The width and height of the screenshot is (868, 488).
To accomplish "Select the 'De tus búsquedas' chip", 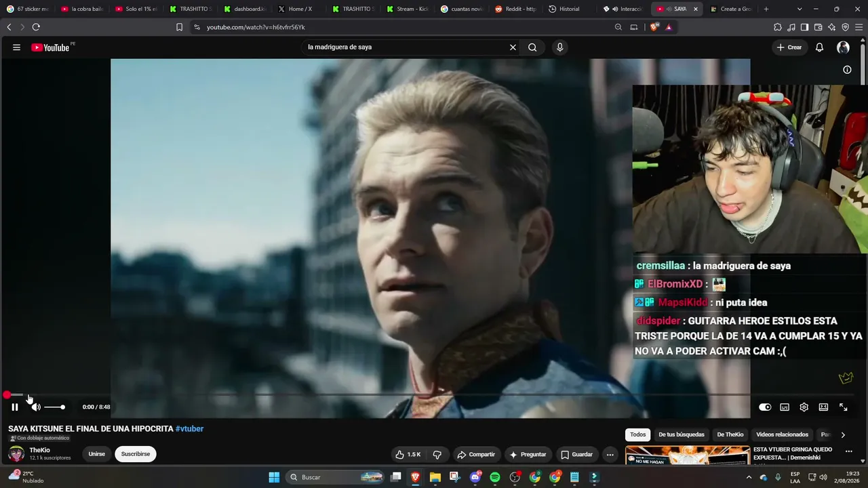I will tap(682, 434).
